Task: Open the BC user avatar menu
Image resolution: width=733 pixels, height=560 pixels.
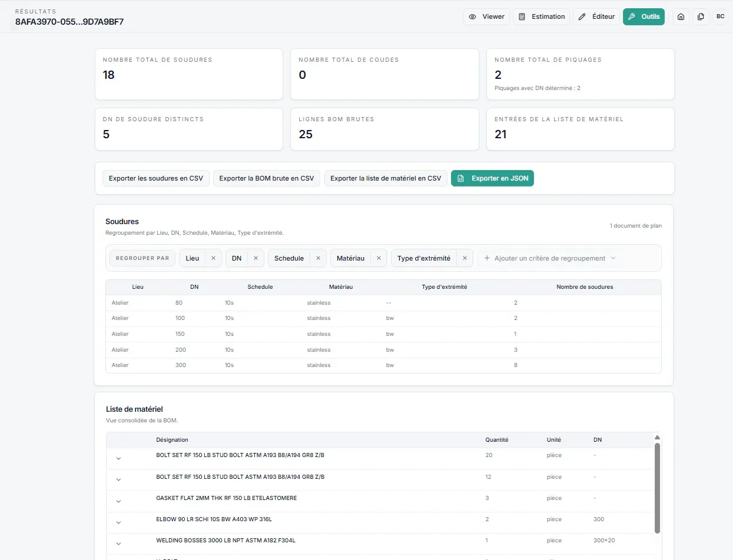Action: tap(721, 16)
